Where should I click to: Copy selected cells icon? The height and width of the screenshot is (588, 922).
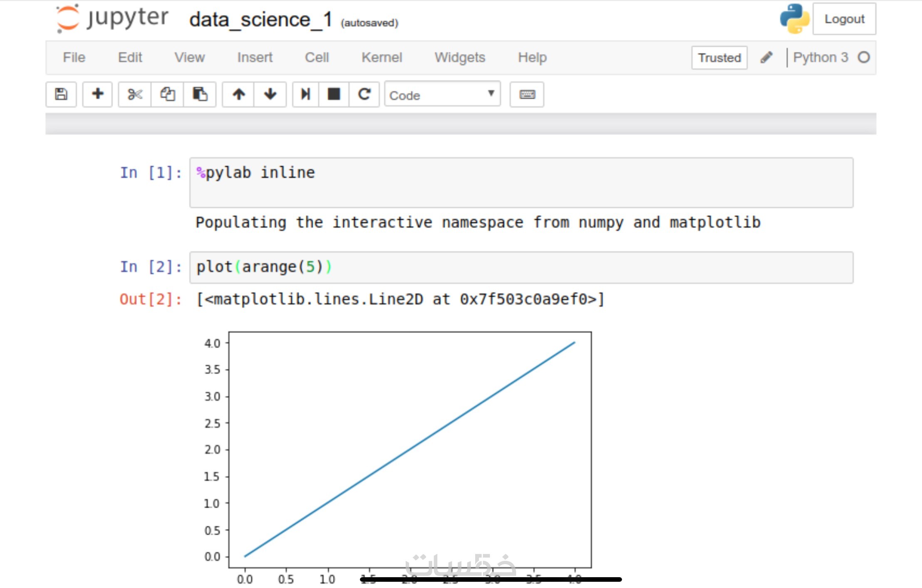pyautogui.click(x=167, y=94)
